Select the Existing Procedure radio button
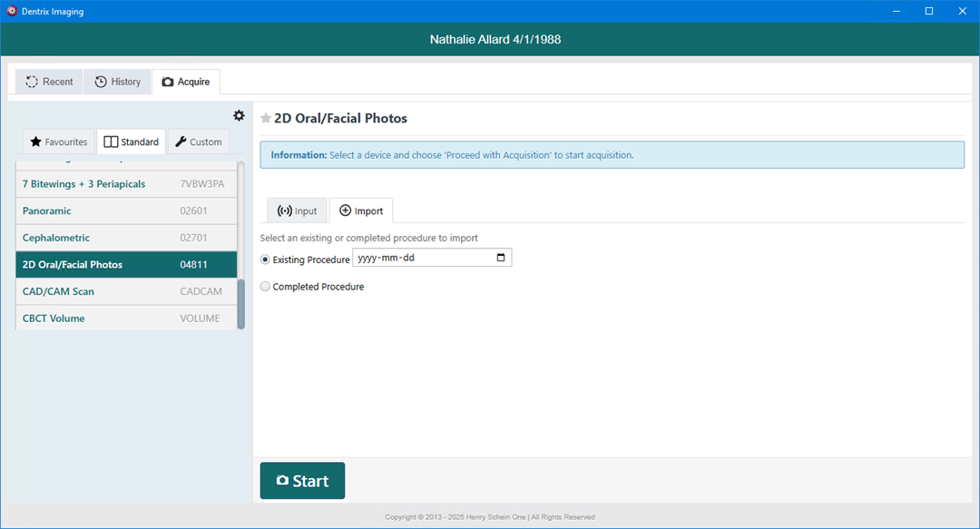 tap(265, 260)
